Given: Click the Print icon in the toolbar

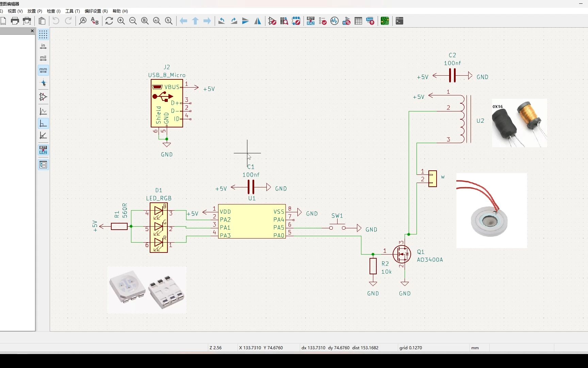Looking at the screenshot, I should click(15, 21).
